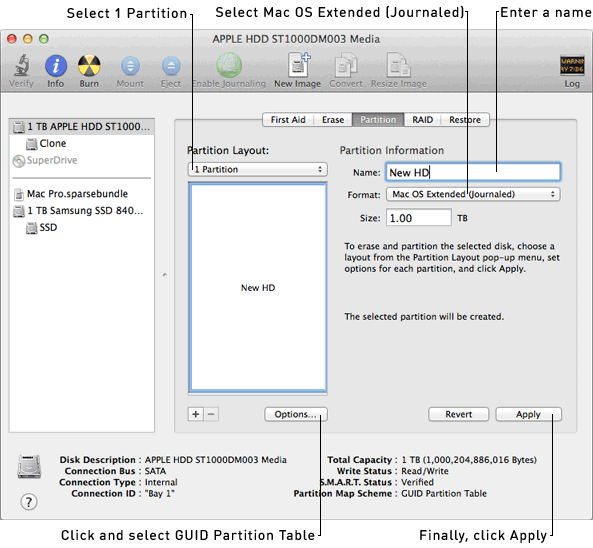The image size is (593, 548).
Task: Add a partition with the plus button
Action: click(x=196, y=414)
